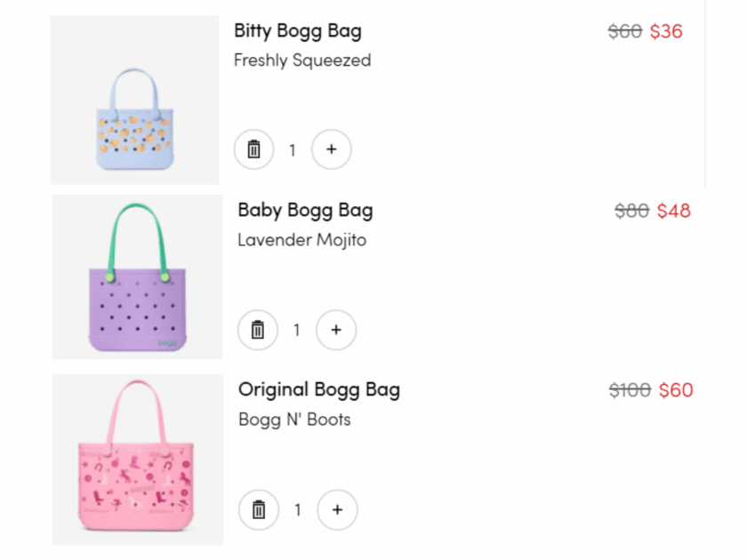747x560 pixels.
Task: Delete Original Bogg Bag via the trash icon
Action: point(259,509)
